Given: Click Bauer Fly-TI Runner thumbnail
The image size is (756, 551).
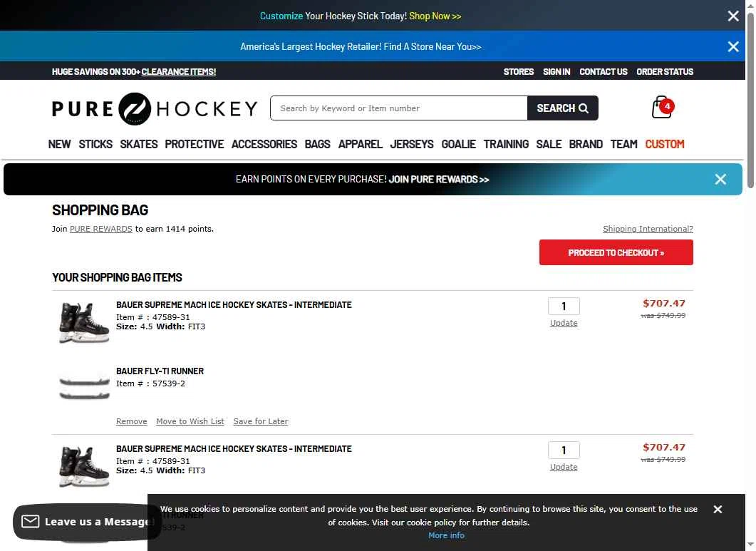Looking at the screenshot, I should [84, 388].
